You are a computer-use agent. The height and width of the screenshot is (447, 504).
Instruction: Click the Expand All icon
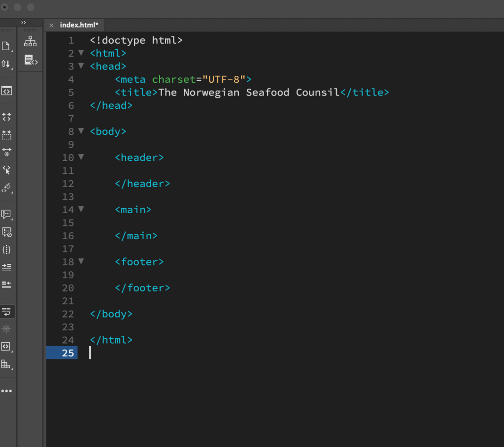pos(6,152)
